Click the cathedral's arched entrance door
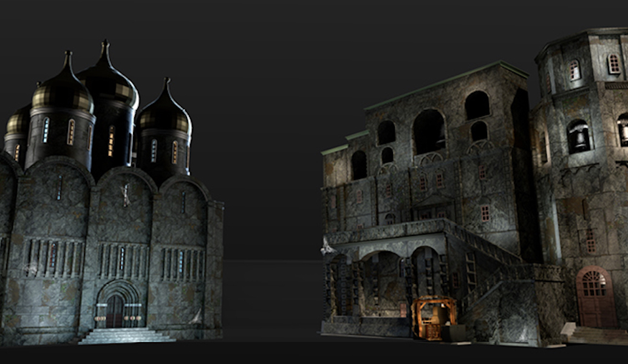Screen dimensions: 628x364 pos(115,309)
